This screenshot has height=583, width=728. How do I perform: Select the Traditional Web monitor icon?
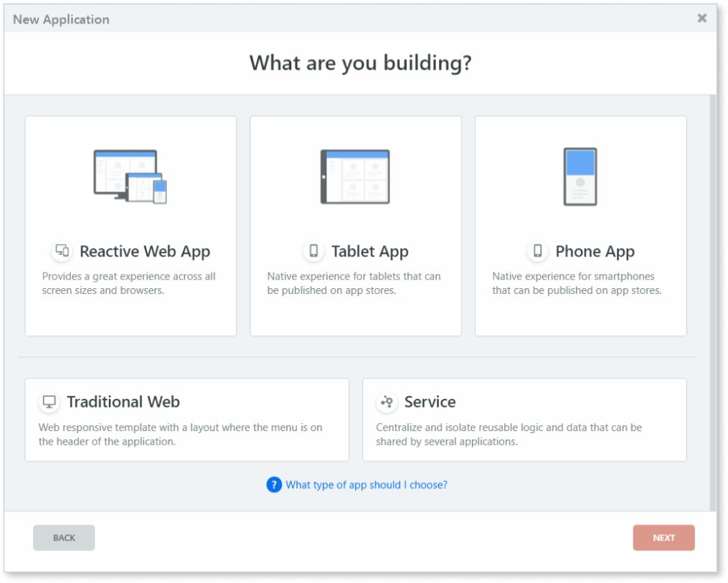click(49, 402)
